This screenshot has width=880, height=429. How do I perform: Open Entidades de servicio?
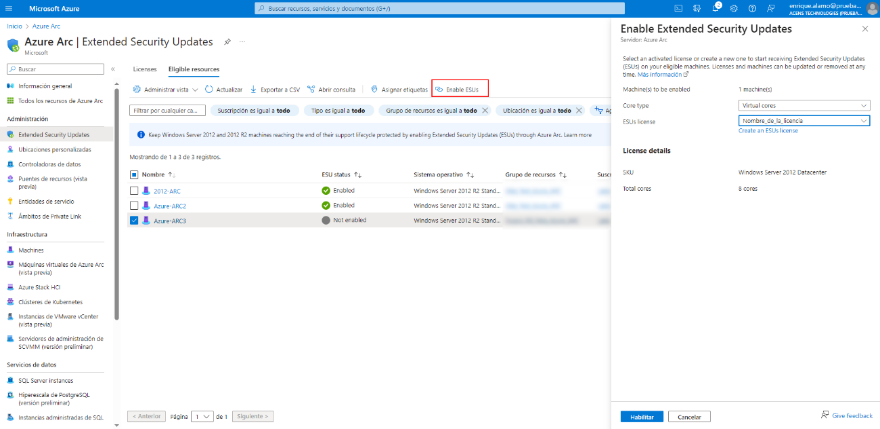tap(46, 201)
